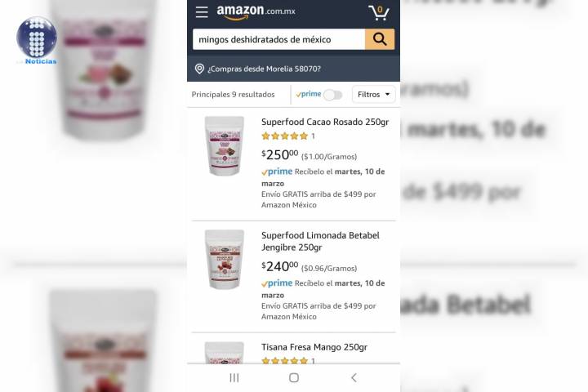Screen dimensions: 588x392
Task: Toggle the Prime filter switch
Action: (333, 95)
